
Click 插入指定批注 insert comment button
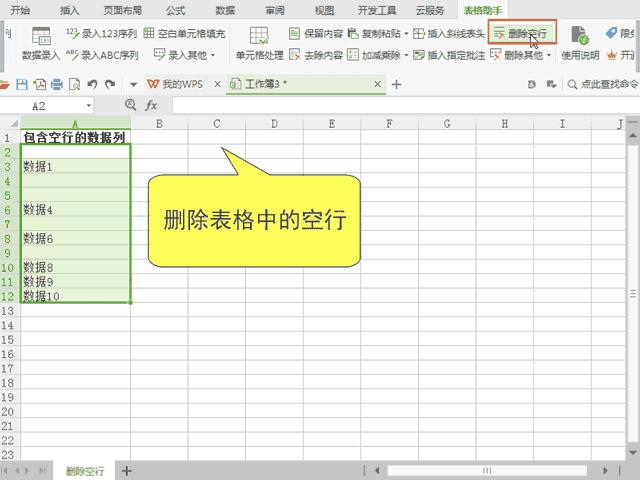tap(449, 55)
